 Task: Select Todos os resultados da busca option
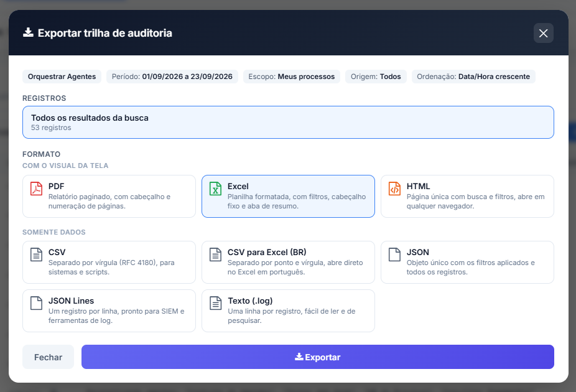coord(288,123)
